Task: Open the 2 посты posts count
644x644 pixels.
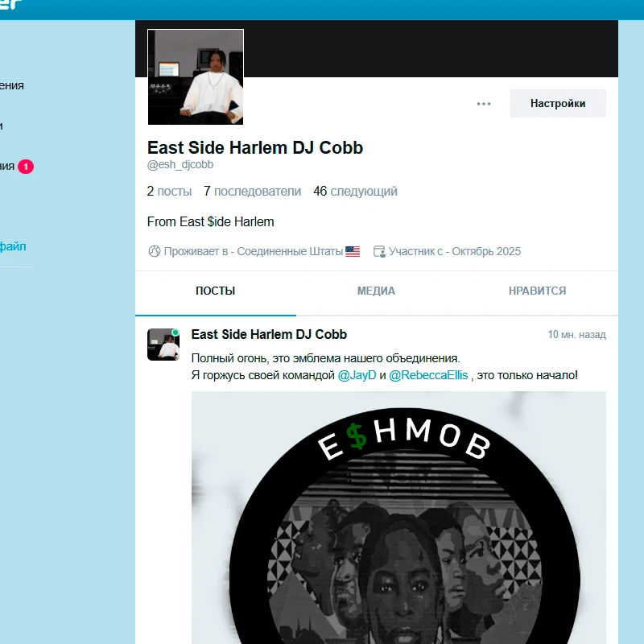Action: [x=169, y=192]
